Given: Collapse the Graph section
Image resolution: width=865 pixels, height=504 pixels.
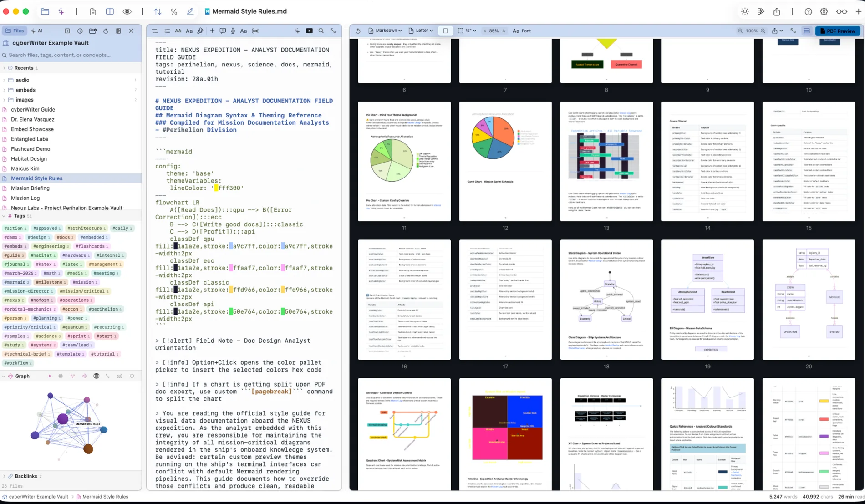Looking at the screenshot, I should pos(4,376).
